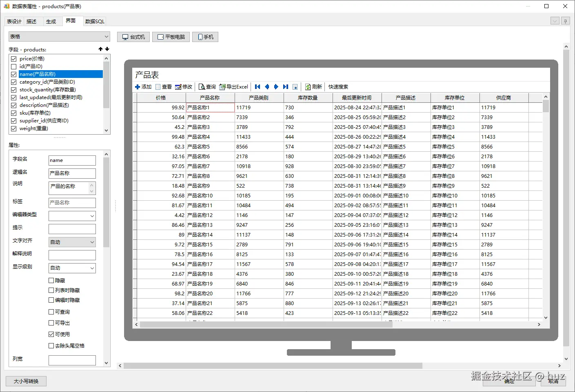
Task: Click the 产品类别 column header
Action: click(259, 98)
